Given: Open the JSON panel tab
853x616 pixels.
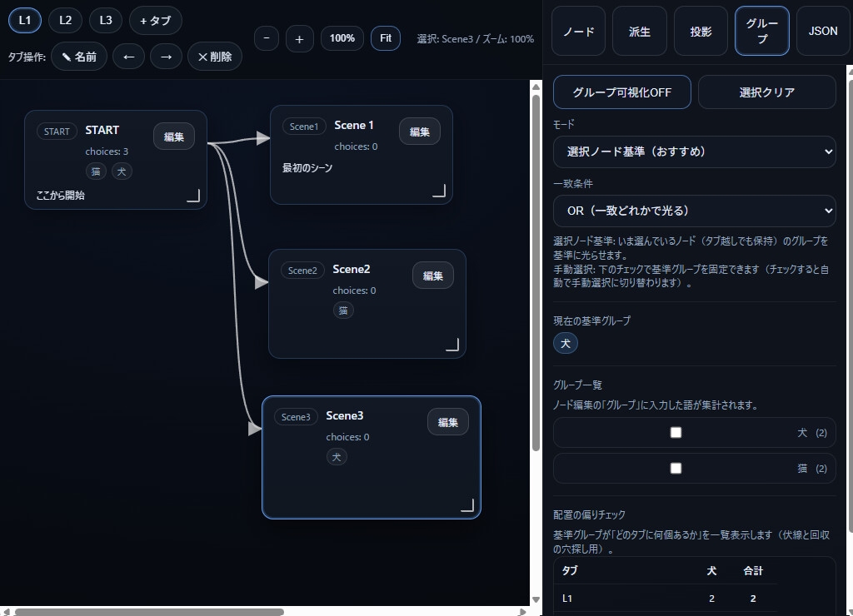Looking at the screenshot, I should click(x=822, y=31).
